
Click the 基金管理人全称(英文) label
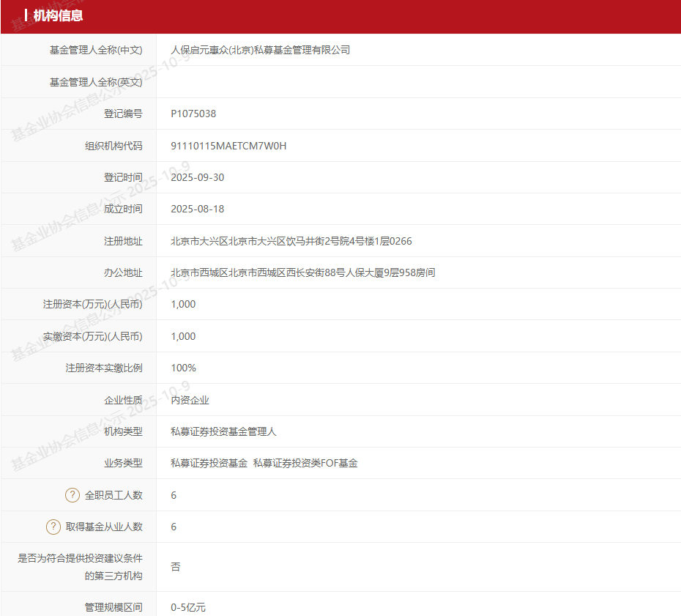(96, 82)
